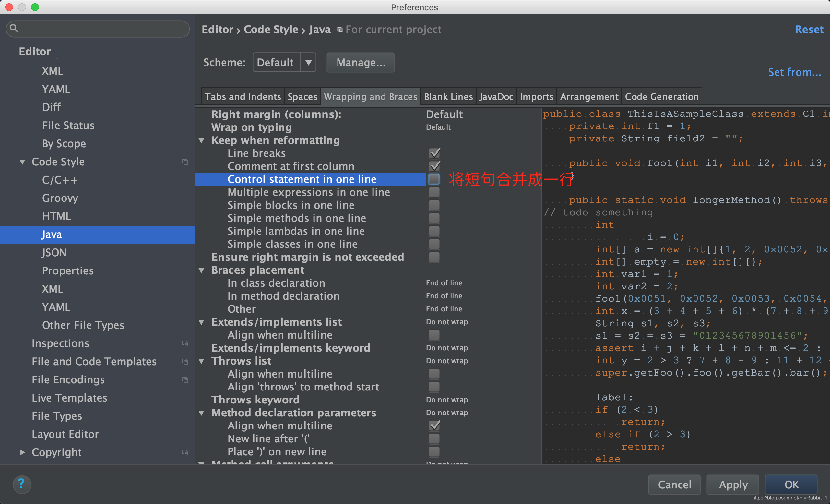The height and width of the screenshot is (504, 830).
Task: Click the settings search input field
Action: point(101,29)
